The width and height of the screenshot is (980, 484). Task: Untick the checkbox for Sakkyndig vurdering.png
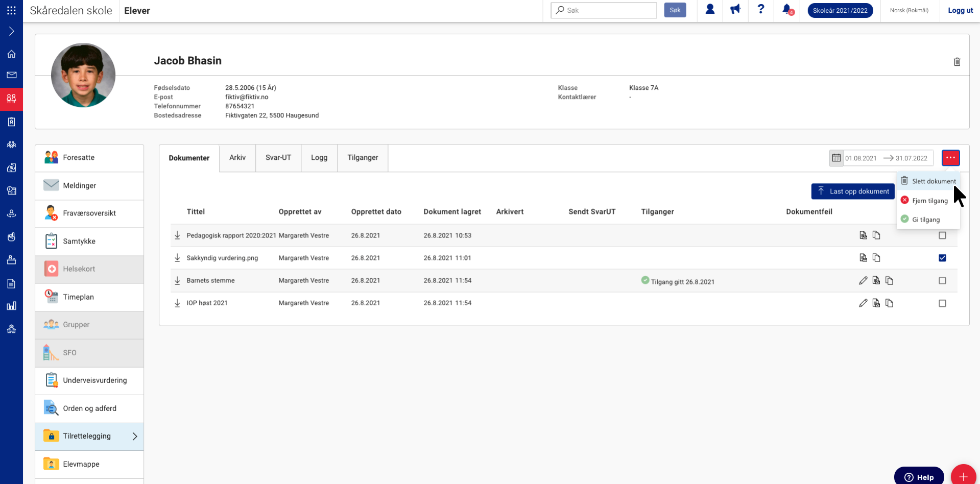tap(942, 258)
